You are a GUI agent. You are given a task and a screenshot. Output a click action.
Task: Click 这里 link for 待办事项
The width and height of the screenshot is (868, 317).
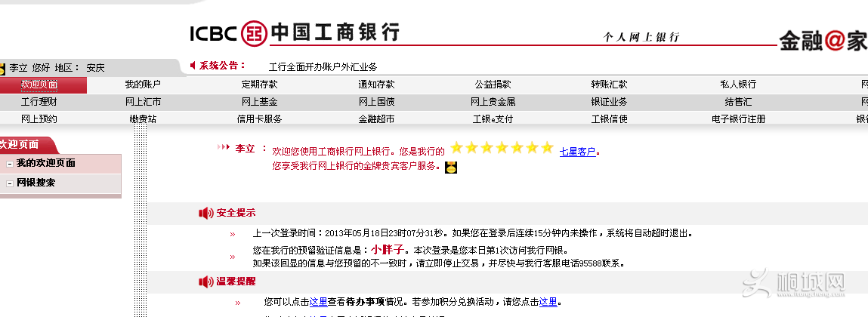point(318,302)
